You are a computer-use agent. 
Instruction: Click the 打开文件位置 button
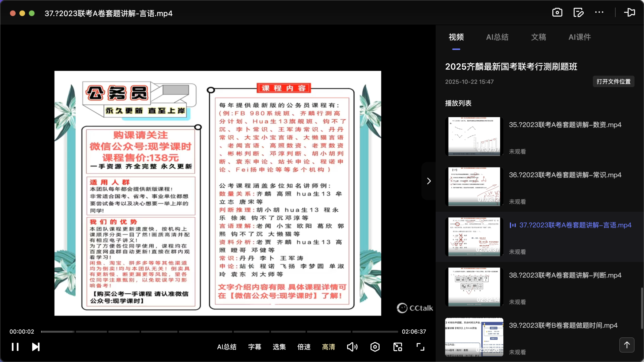(613, 81)
